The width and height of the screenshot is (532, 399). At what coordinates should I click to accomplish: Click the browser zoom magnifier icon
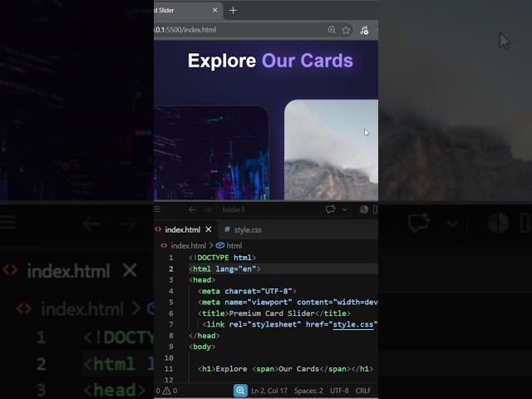332,30
